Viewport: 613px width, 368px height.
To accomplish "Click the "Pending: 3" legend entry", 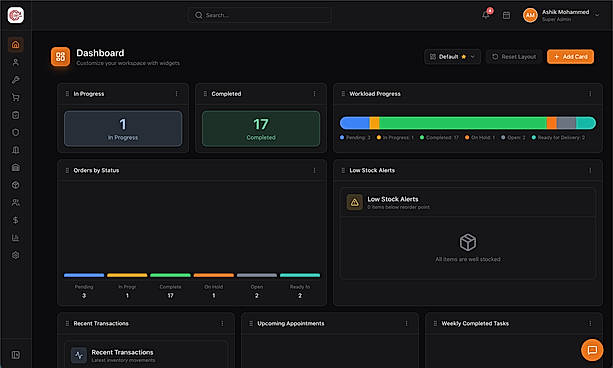I will (355, 138).
